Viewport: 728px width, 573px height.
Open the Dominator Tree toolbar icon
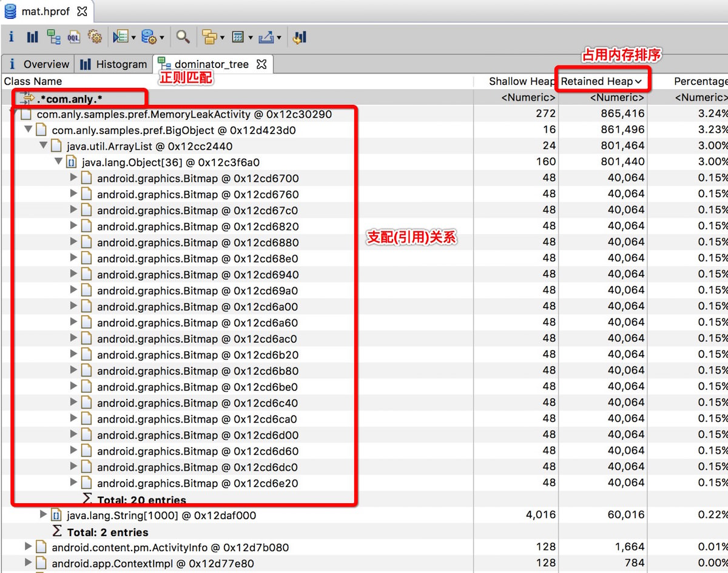point(53,37)
